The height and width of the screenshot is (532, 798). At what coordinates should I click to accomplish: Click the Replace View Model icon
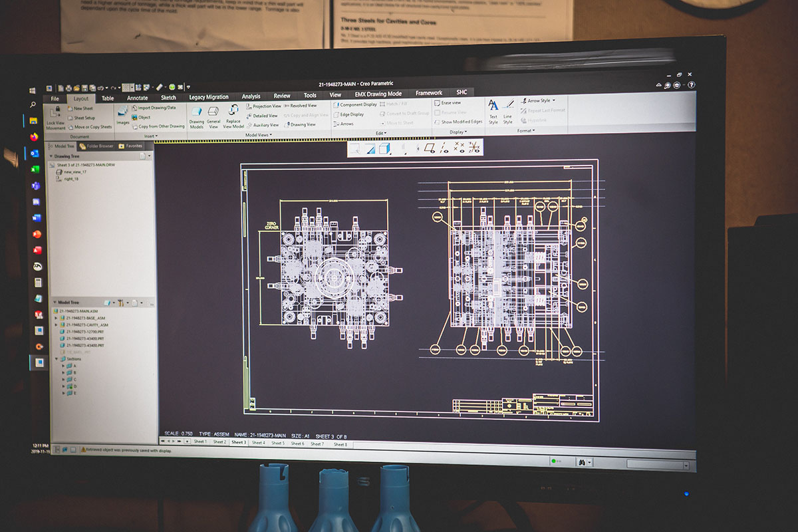point(233,110)
